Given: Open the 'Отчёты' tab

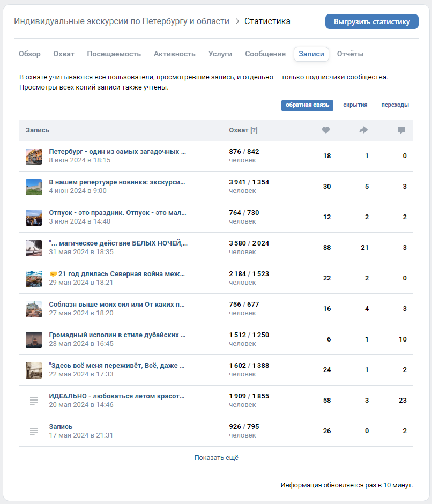Looking at the screenshot, I should pyautogui.click(x=351, y=54).
